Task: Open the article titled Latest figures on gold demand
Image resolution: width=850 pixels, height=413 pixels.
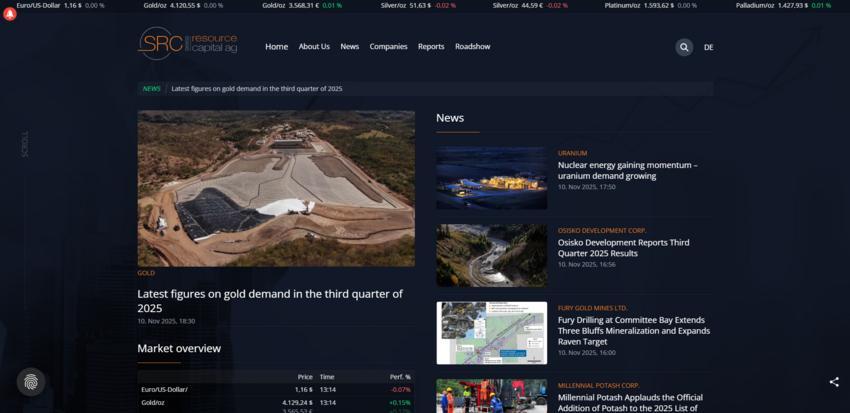Action: 270,301
